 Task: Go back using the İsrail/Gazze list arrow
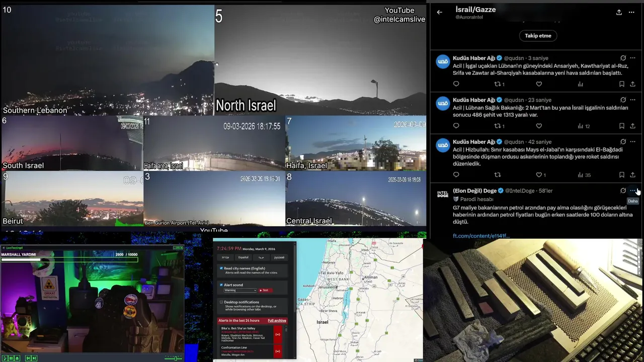tap(440, 12)
